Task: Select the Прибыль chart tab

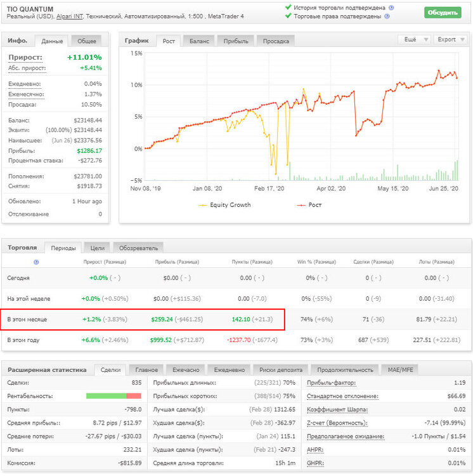Action: pos(236,41)
